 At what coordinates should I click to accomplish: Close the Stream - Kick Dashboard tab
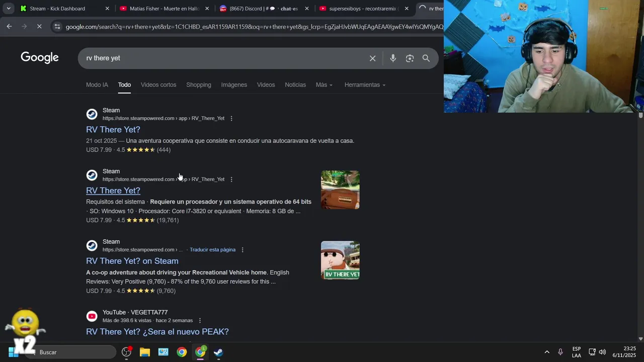coord(107,9)
